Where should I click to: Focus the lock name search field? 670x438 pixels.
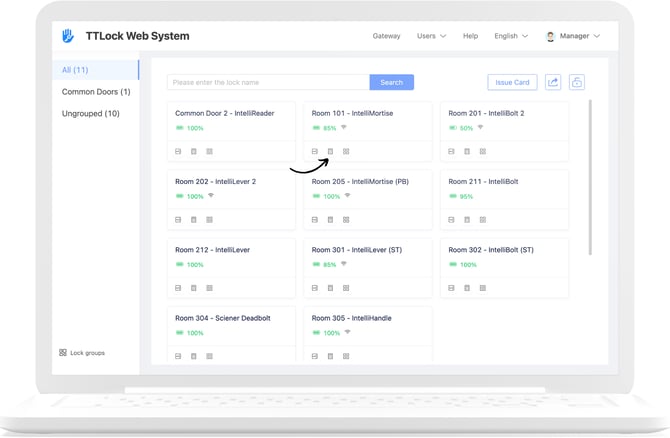[268, 82]
